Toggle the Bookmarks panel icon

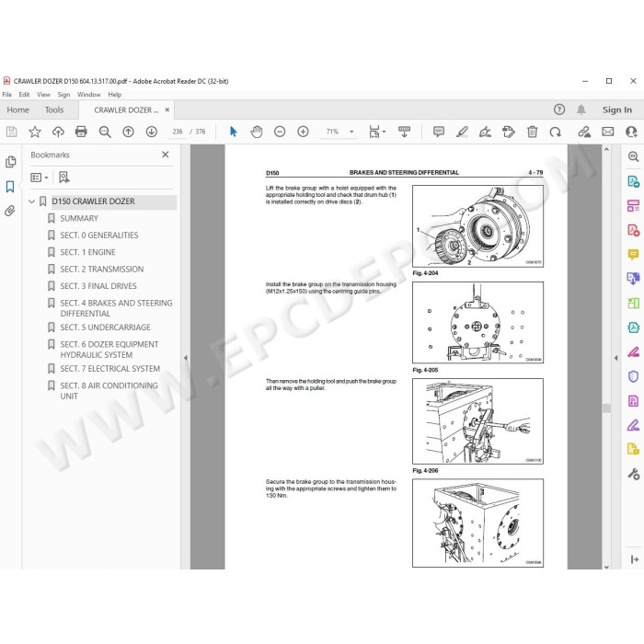coord(10,187)
